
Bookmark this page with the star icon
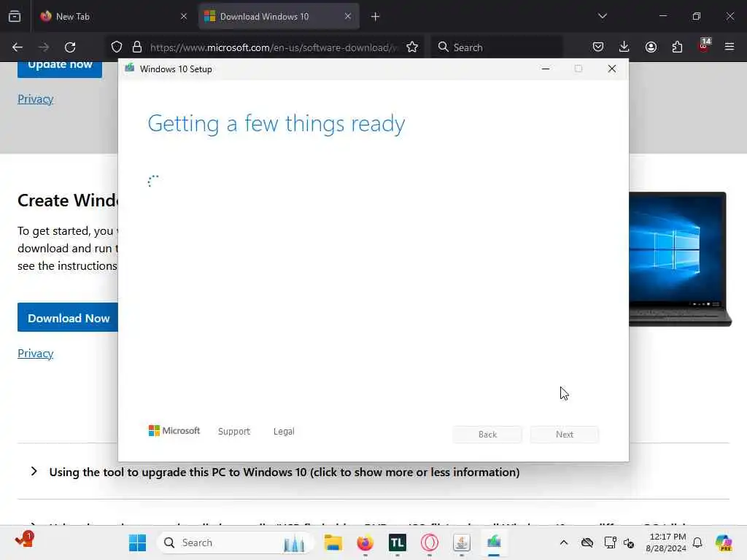click(x=412, y=47)
